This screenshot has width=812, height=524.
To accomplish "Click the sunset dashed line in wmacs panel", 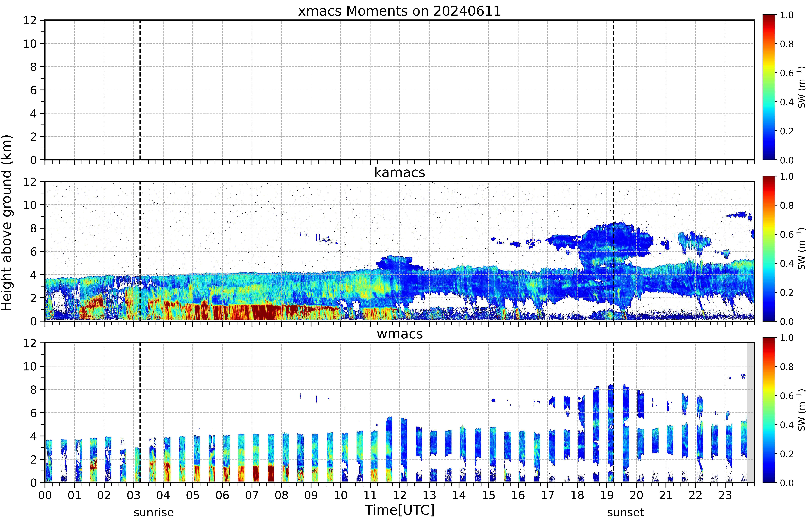I will (x=614, y=413).
